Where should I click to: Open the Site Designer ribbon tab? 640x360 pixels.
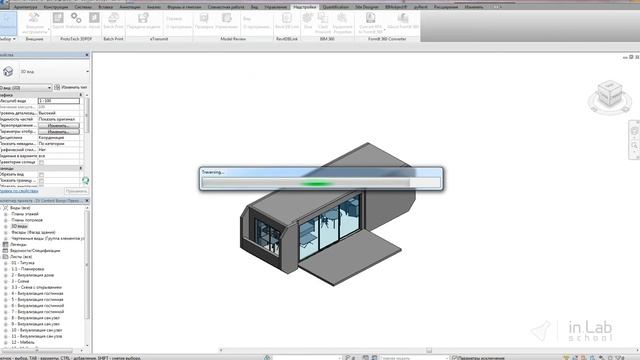tap(367, 7)
